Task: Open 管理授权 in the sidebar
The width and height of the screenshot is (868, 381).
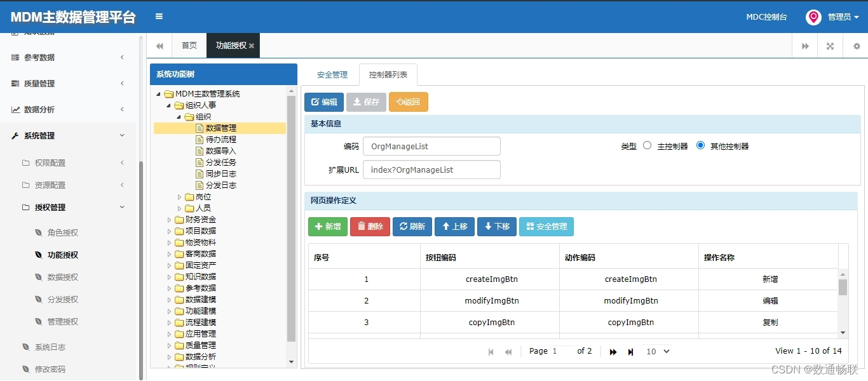Action: tap(63, 321)
